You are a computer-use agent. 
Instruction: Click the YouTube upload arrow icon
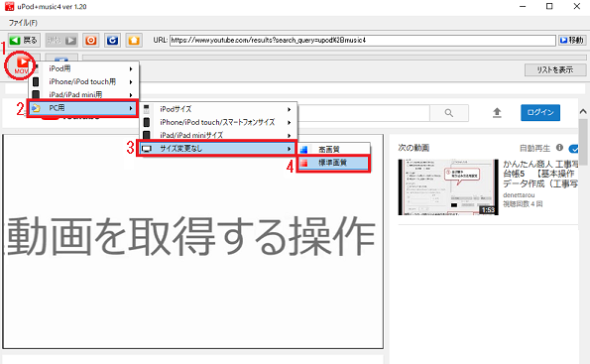[x=497, y=112]
